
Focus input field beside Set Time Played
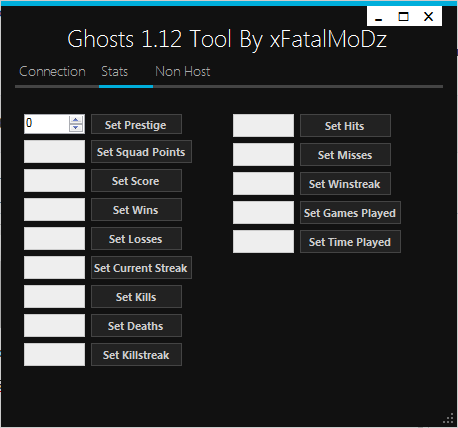coord(263,242)
